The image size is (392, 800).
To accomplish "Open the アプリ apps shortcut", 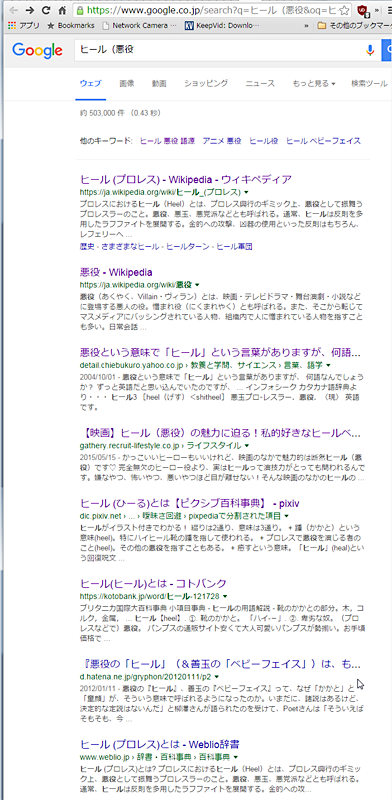I will pyautogui.click(x=24, y=25).
